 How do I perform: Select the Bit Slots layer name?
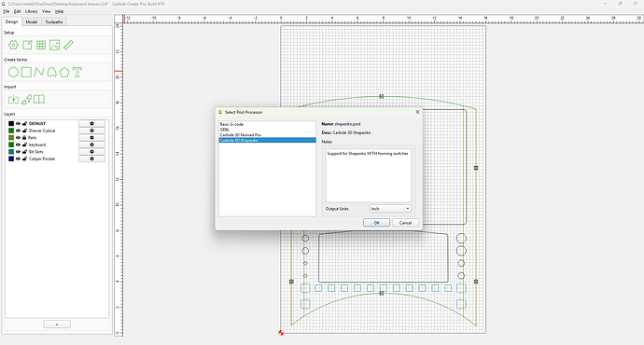point(36,151)
